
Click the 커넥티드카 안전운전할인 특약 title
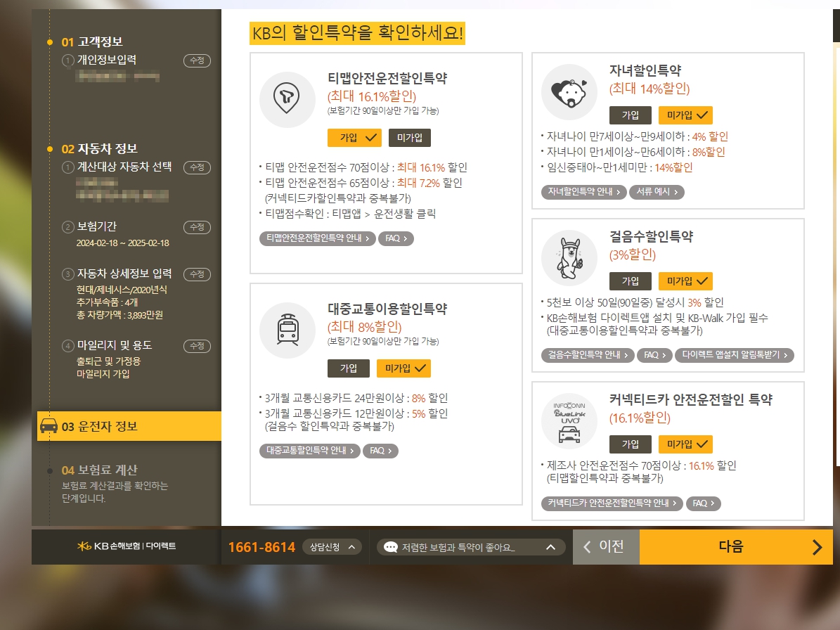tap(690, 399)
